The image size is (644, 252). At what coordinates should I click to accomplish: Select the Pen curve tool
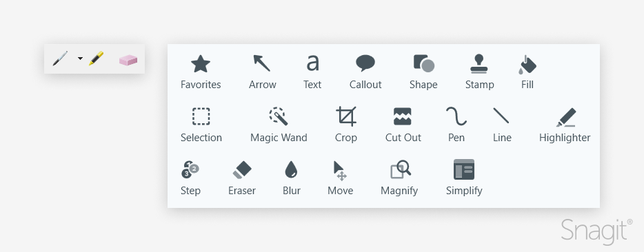(456, 125)
